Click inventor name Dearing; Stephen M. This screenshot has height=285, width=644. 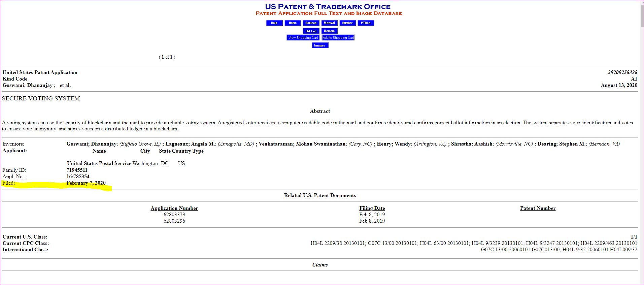(x=562, y=144)
